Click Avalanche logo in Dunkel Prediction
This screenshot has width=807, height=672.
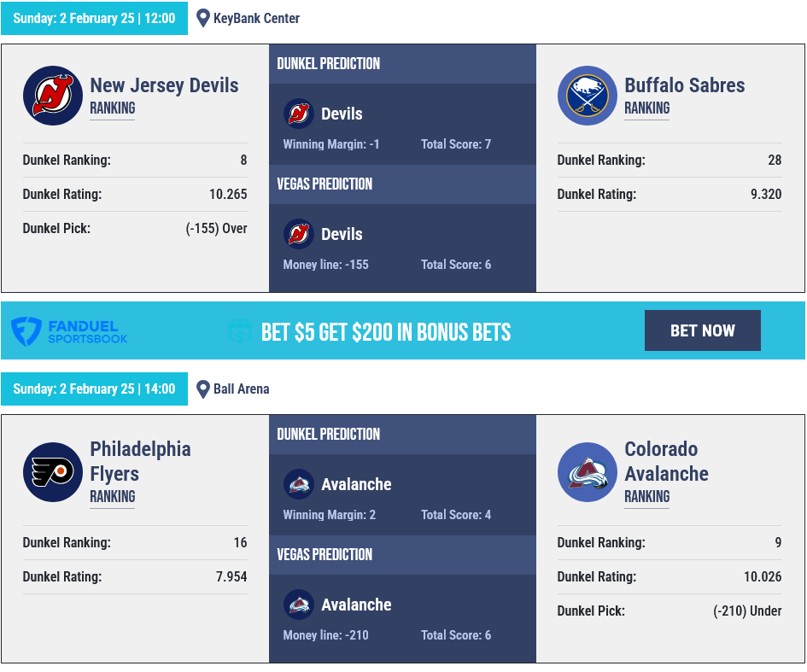pyautogui.click(x=299, y=484)
